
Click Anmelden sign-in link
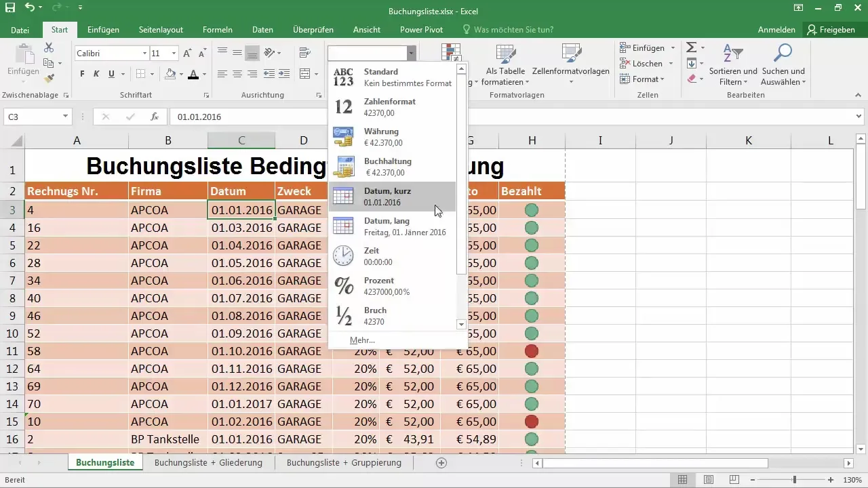tap(776, 30)
